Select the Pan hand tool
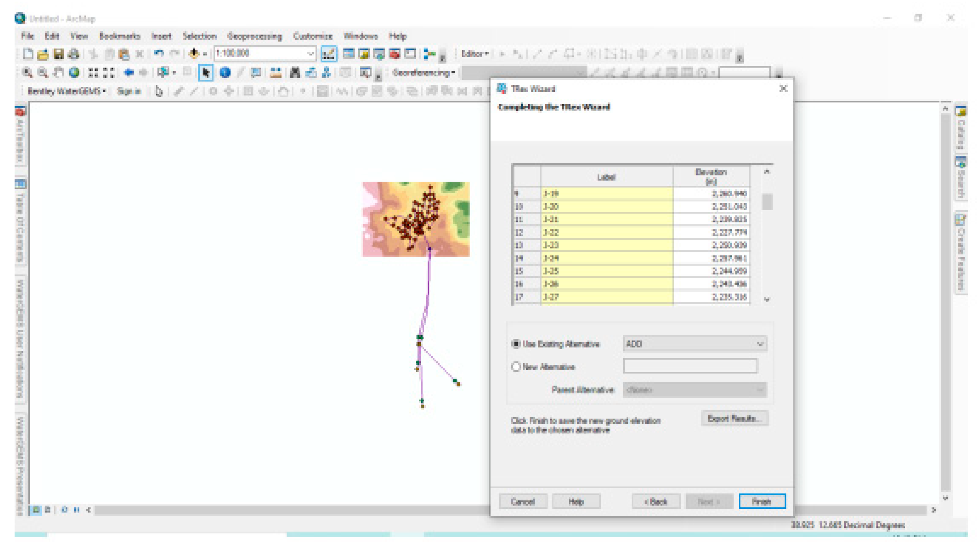This screenshot has height=542, width=980. (58, 72)
